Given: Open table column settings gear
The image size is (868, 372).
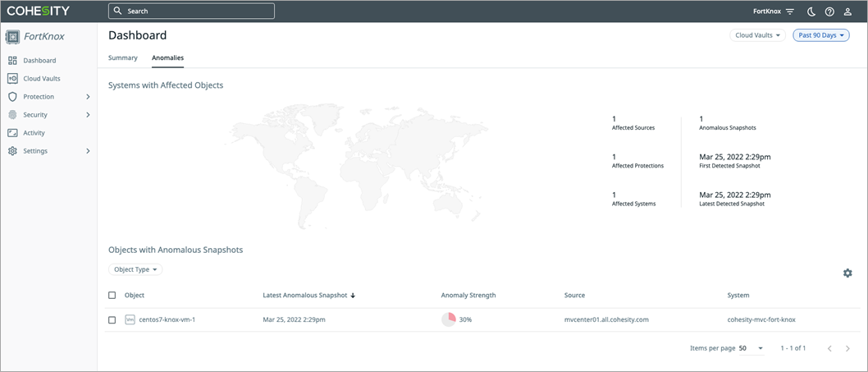Looking at the screenshot, I should [x=847, y=273].
